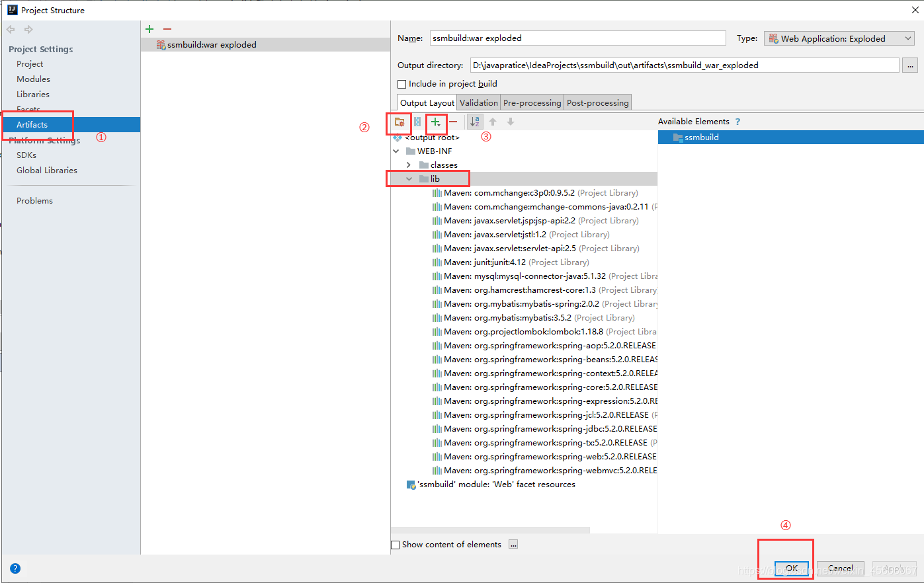Open the Available Elements help icon
Viewport: 924px width, 583px height.
737,122
